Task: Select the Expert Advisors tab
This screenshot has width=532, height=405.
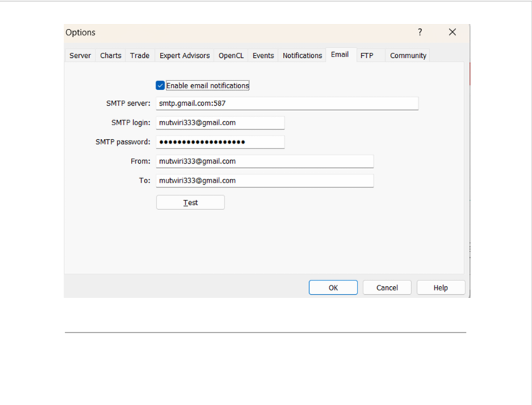Action: 185,56
